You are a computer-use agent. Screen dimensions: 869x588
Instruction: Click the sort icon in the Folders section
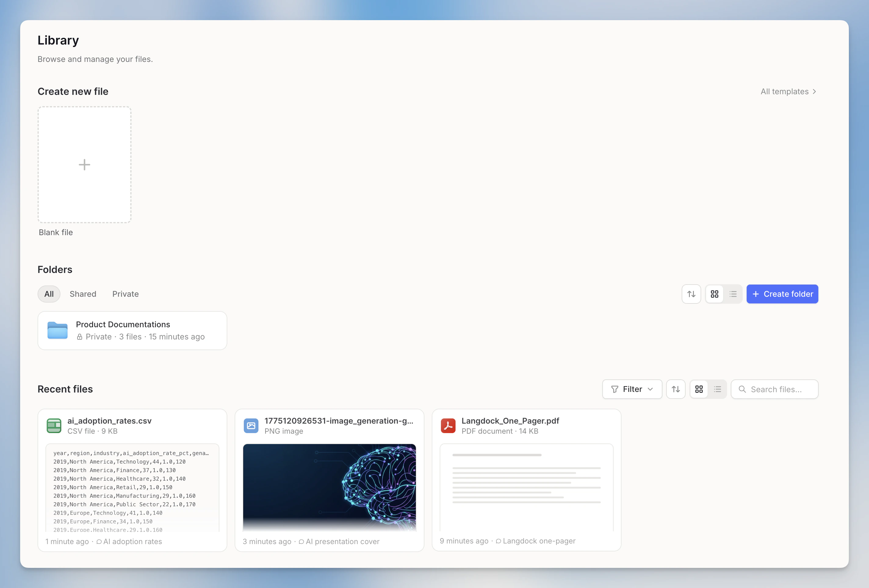tap(691, 294)
